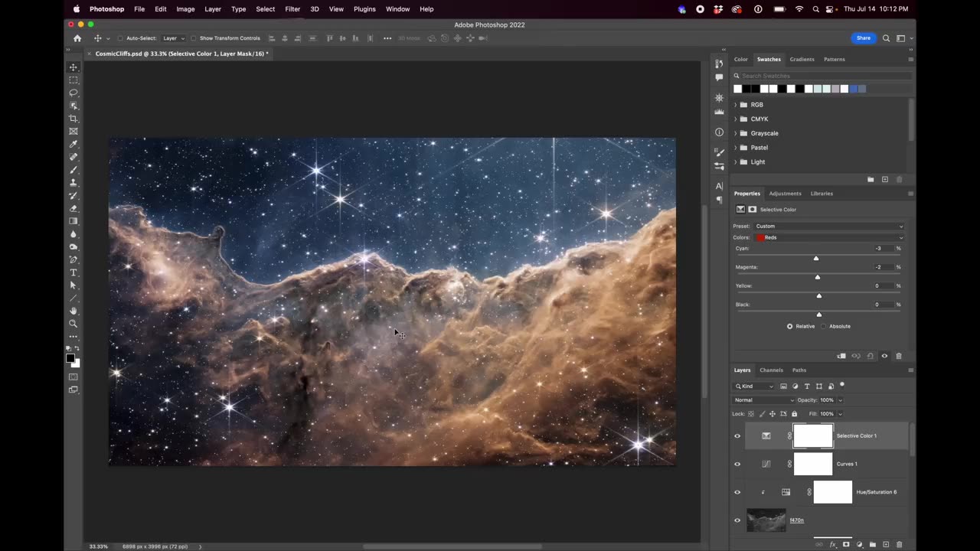Click the Black slider handle

819,315
